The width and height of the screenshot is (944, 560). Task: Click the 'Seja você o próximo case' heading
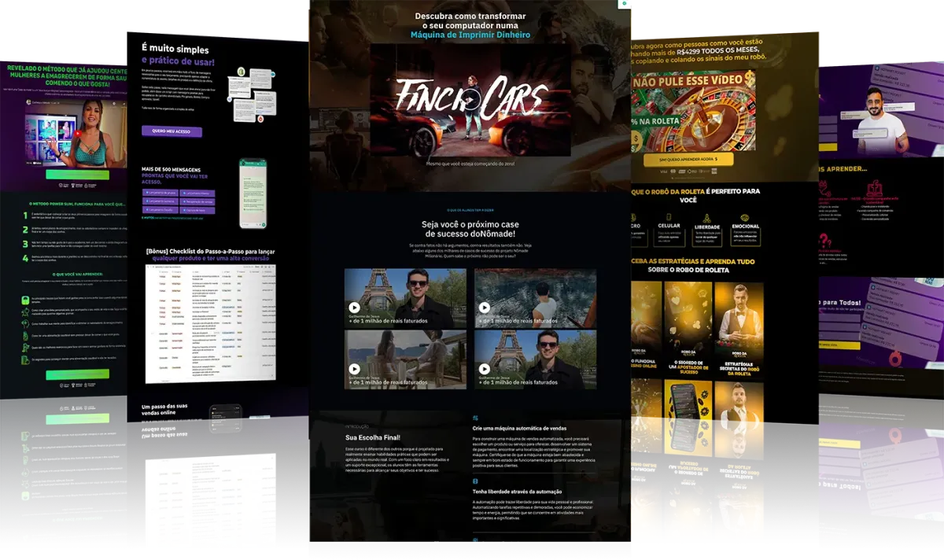click(x=470, y=224)
